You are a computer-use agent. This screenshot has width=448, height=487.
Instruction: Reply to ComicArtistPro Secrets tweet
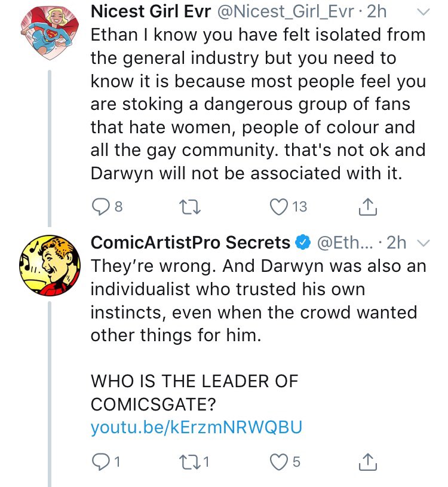[x=99, y=461]
